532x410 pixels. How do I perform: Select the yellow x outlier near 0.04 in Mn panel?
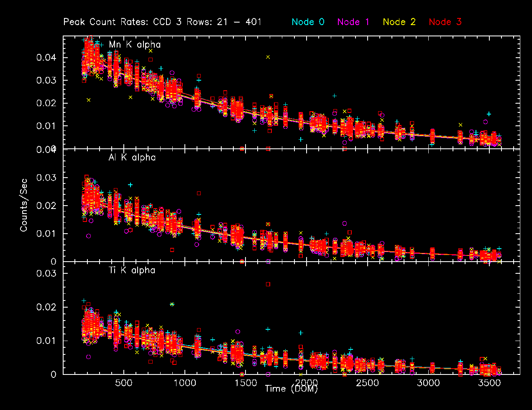point(268,57)
